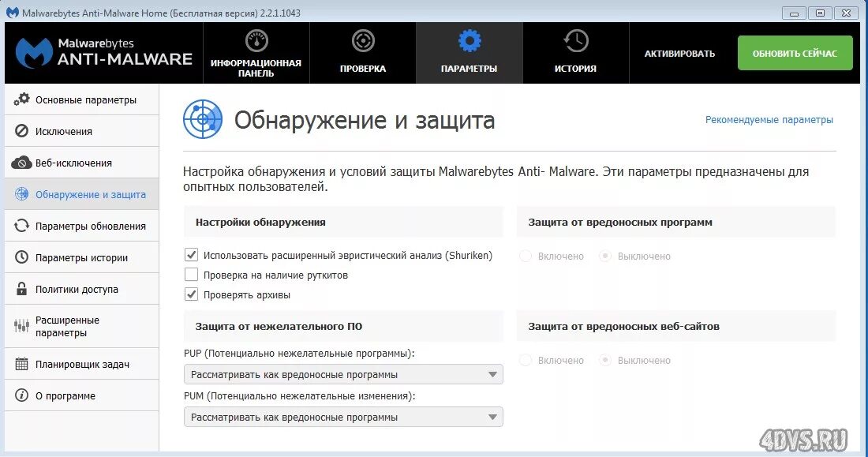Open the ИНФОРМАЦИОННАЯ ПАНЕЛЬ tab
This screenshot has height=457, width=868.
tap(256, 53)
